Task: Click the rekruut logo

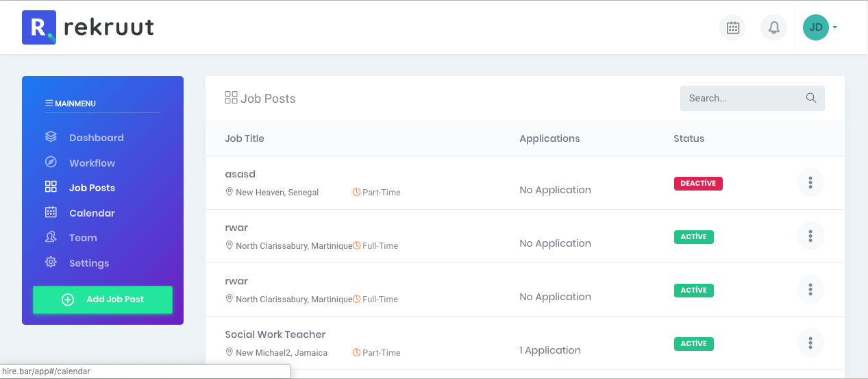Action: click(x=88, y=27)
